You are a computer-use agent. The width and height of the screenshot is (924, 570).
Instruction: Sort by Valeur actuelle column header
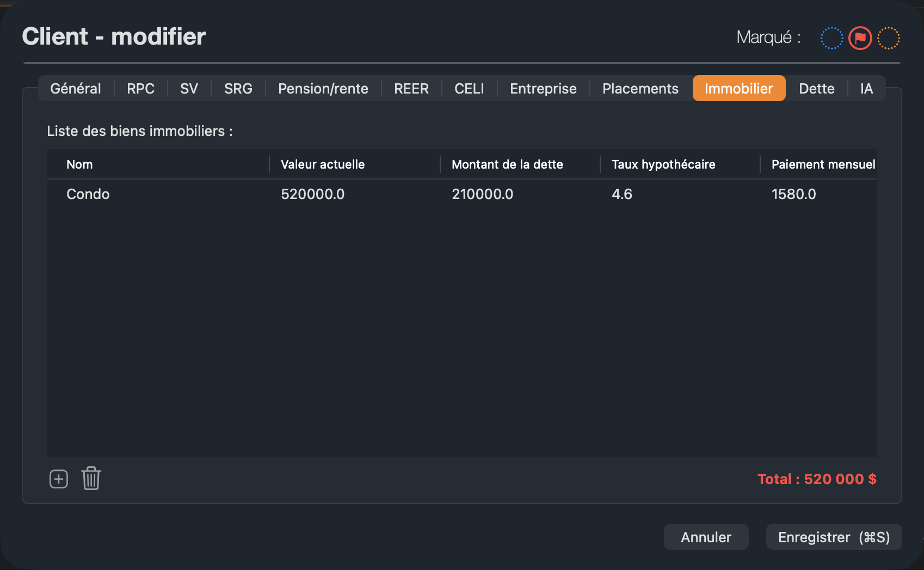[355, 164]
